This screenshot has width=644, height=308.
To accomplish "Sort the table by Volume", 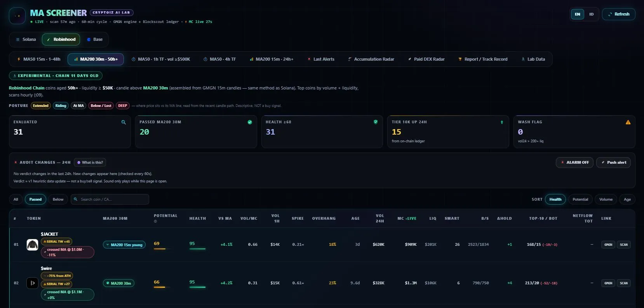I will [x=606, y=199].
